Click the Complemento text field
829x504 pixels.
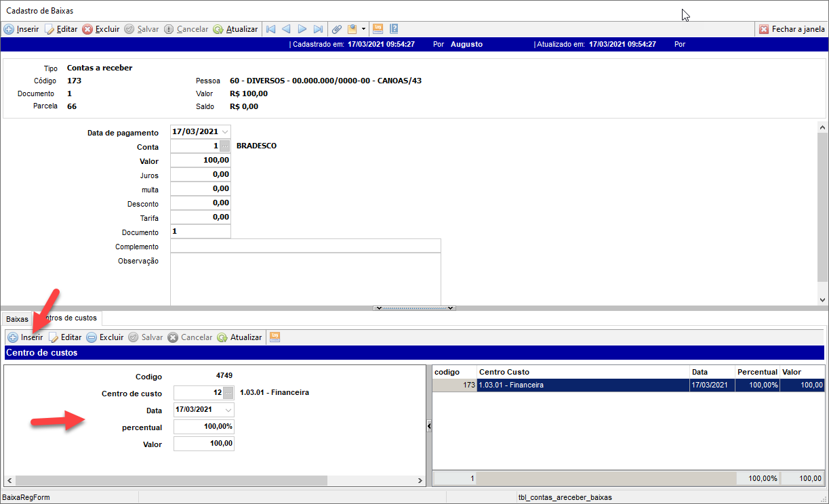coord(305,246)
